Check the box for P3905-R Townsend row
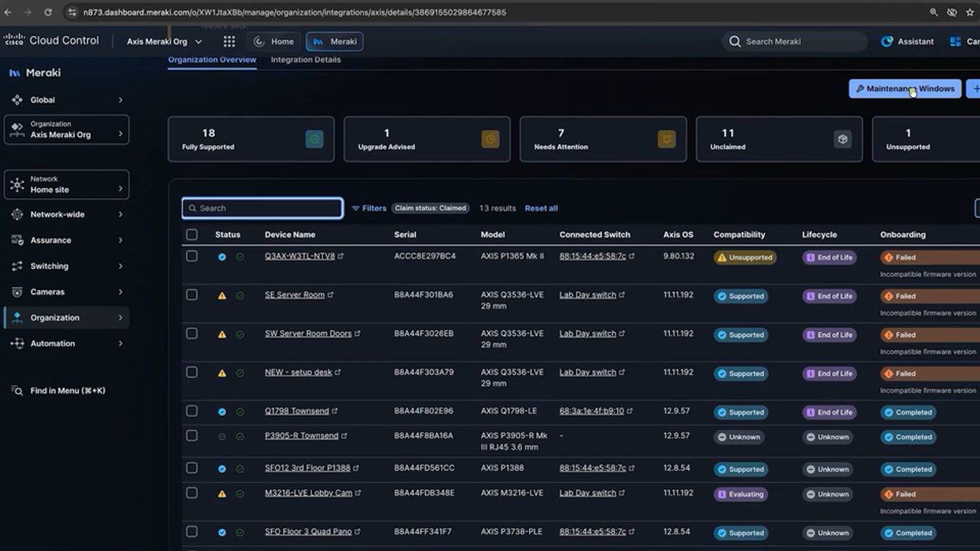 [x=191, y=435]
